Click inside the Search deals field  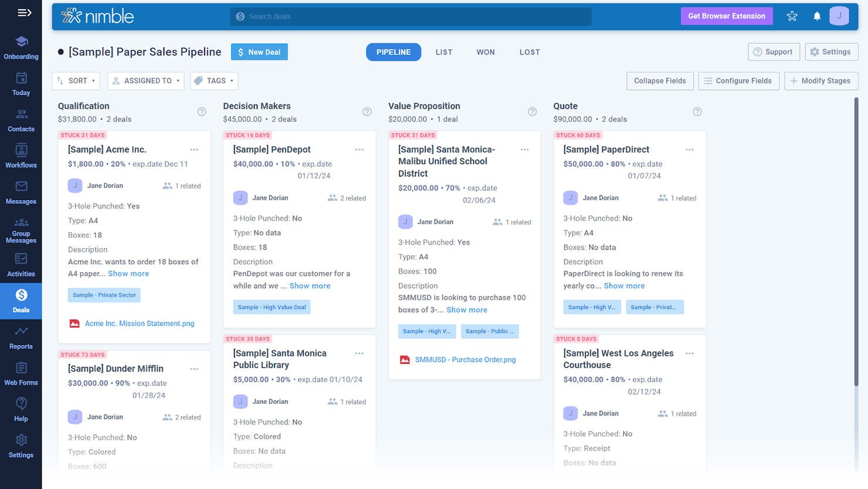pos(411,16)
